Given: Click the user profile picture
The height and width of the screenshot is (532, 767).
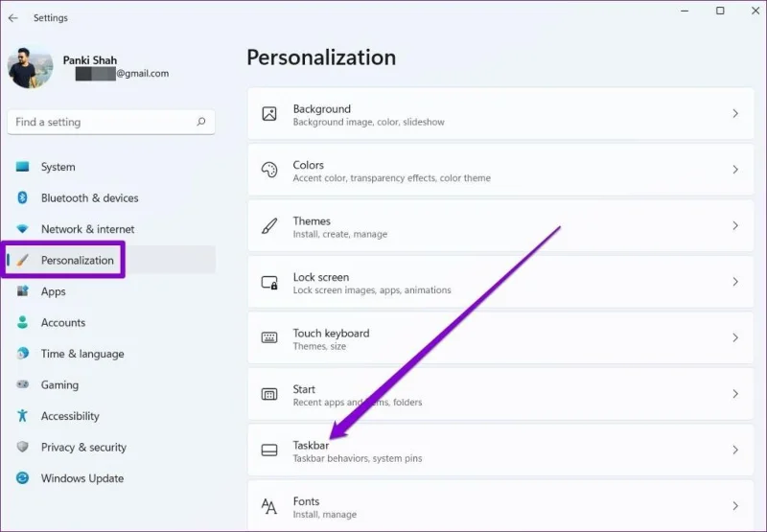Looking at the screenshot, I should click(31, 67).
